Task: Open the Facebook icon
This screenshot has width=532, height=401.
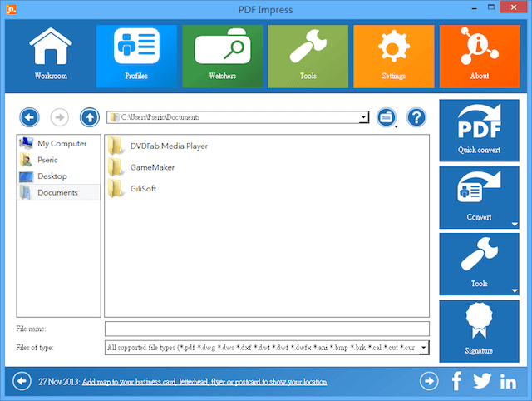Action: [x=456, y=381]
